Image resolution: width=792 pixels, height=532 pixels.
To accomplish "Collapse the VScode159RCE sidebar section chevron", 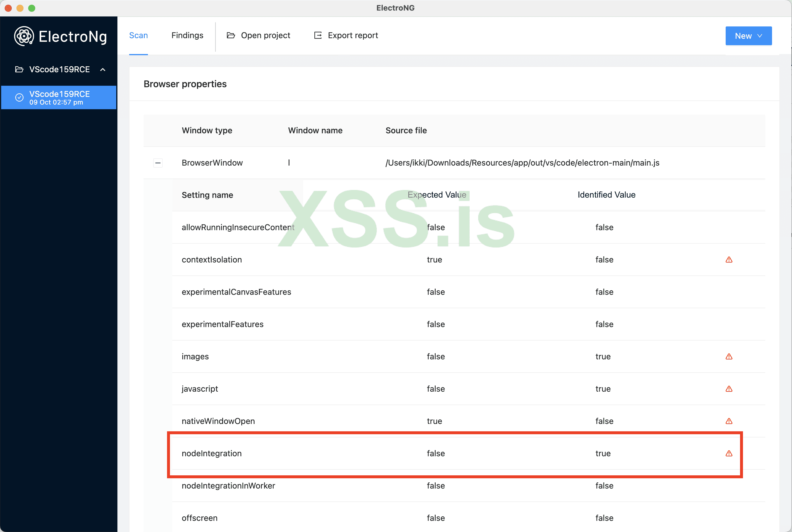I will (103, 69).
